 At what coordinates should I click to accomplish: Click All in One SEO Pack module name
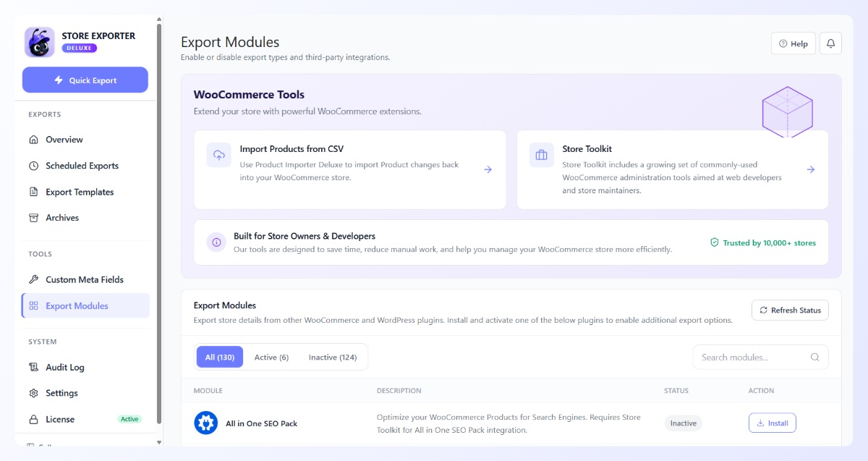coord(261,423)
